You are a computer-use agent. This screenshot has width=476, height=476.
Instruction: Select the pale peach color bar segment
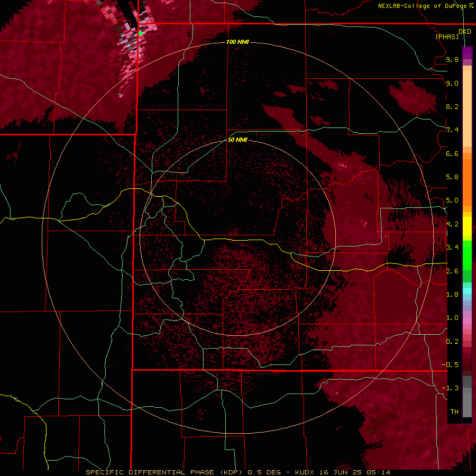tap(467, 109)
